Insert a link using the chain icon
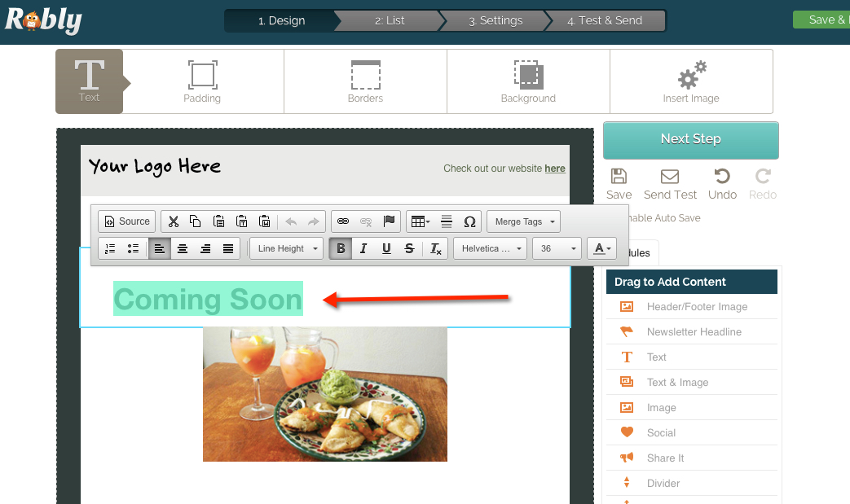This screenshot has width=850, height=504. click(x=343, y=221)
